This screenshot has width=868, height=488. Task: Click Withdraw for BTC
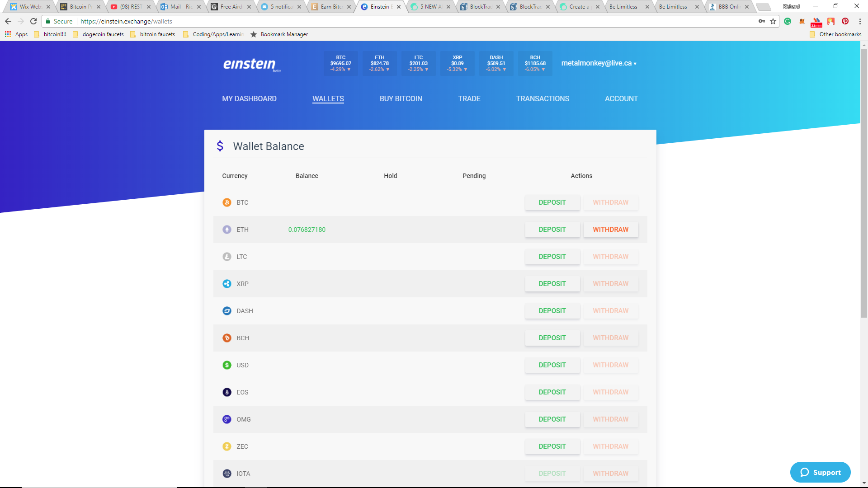[611, 202]
